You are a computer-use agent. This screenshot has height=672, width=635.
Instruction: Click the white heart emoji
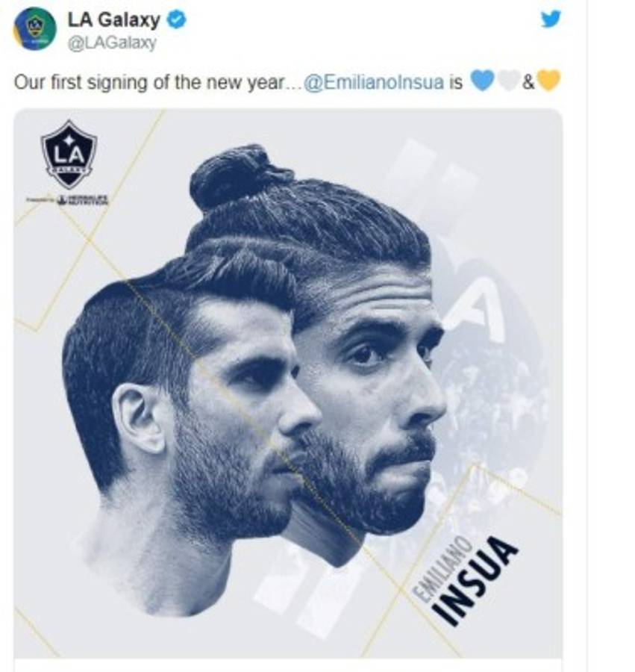tap(508, 81)
